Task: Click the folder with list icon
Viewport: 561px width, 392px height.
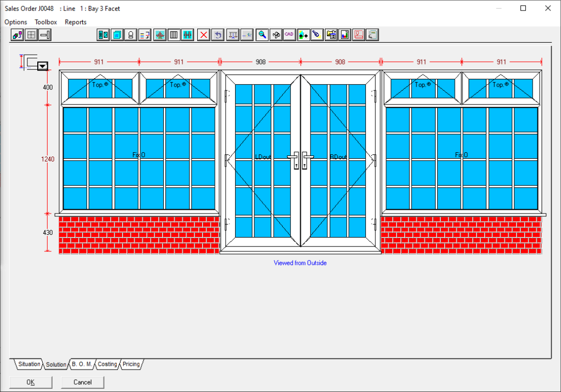Action: tap(331, 35)
